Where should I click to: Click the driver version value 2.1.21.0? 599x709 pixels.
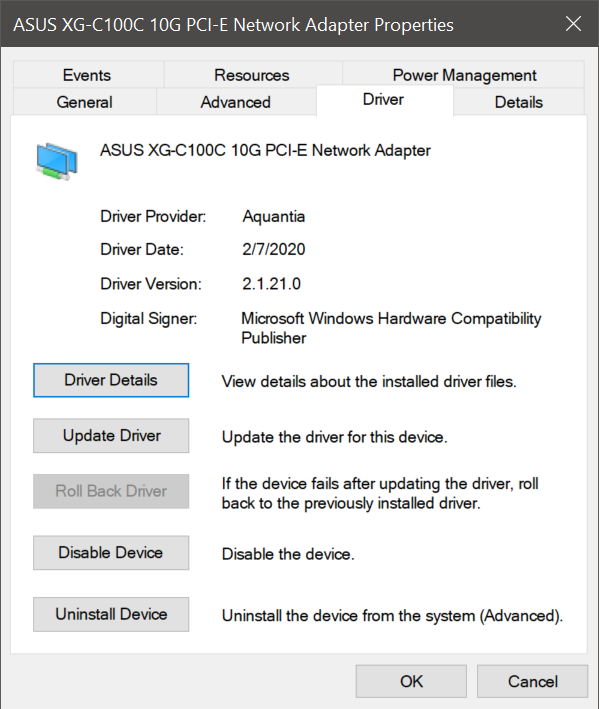[x=271, y=284]
